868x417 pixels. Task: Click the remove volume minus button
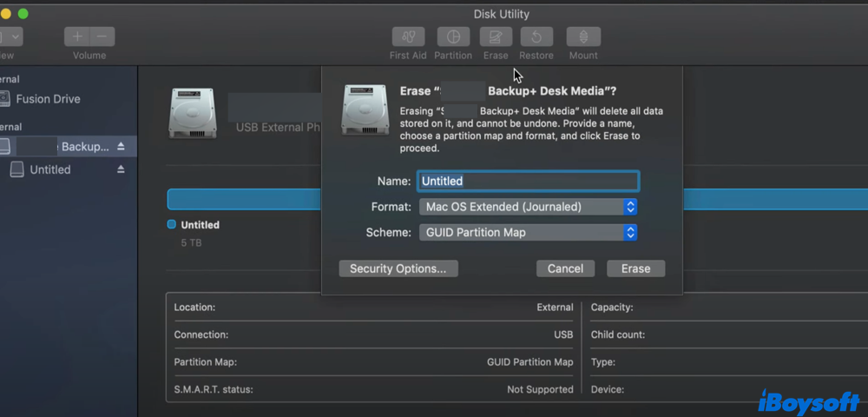coord(102,36)
